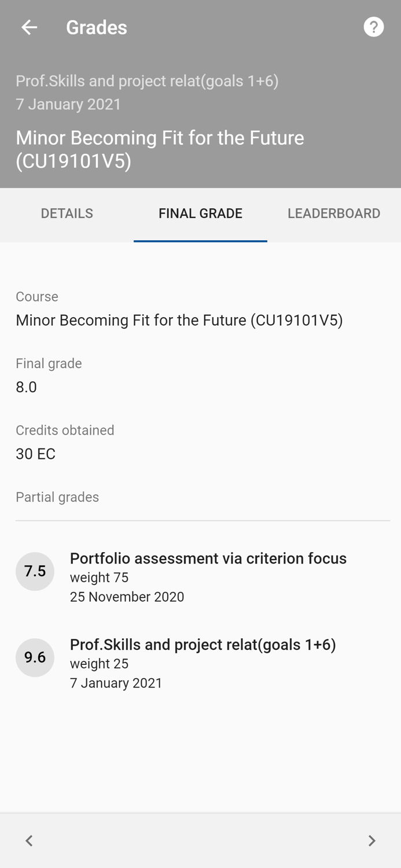The image size is (401, 868).
Task: Click the weight 75 label
Action: 100,578
